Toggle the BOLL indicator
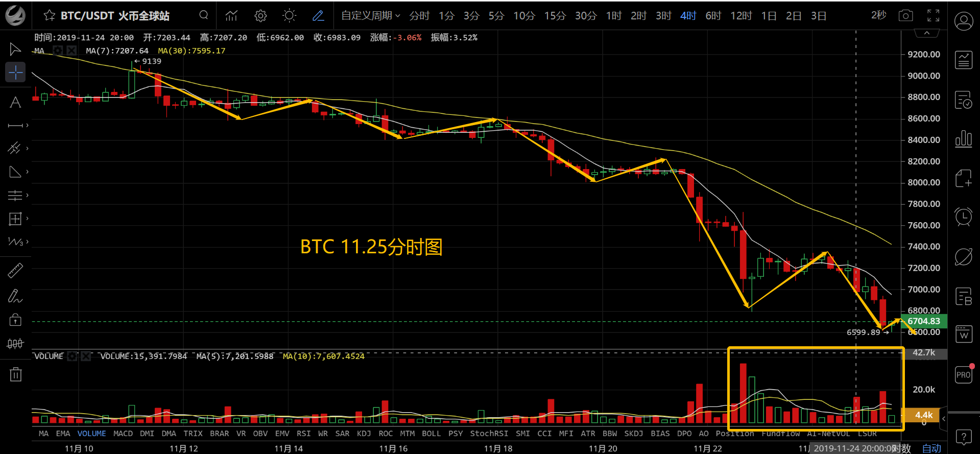Image resolution: width=980 pixels, height=454 pixels. [431, 433]
